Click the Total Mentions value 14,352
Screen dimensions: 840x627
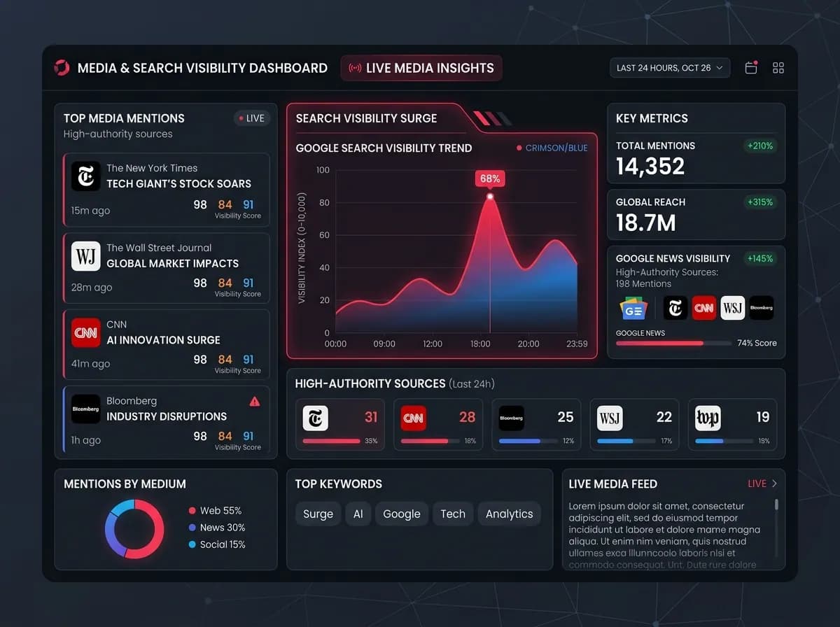coord(650,166)
